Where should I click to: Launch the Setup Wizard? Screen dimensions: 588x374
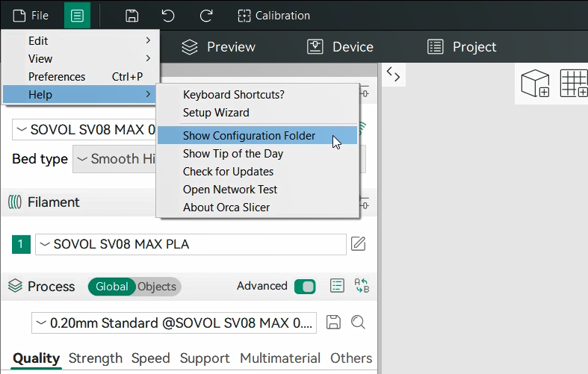[x=257, y=113]
